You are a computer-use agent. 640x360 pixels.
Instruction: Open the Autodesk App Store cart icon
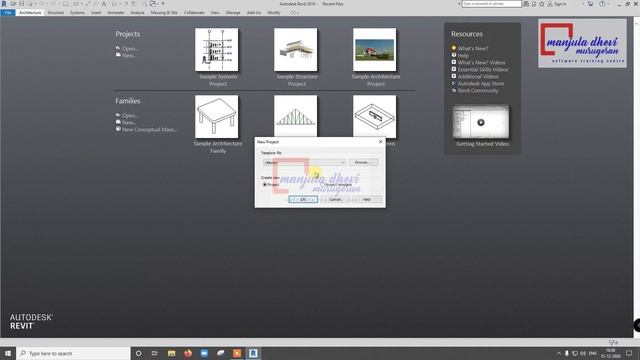click(x=590, y=4)
